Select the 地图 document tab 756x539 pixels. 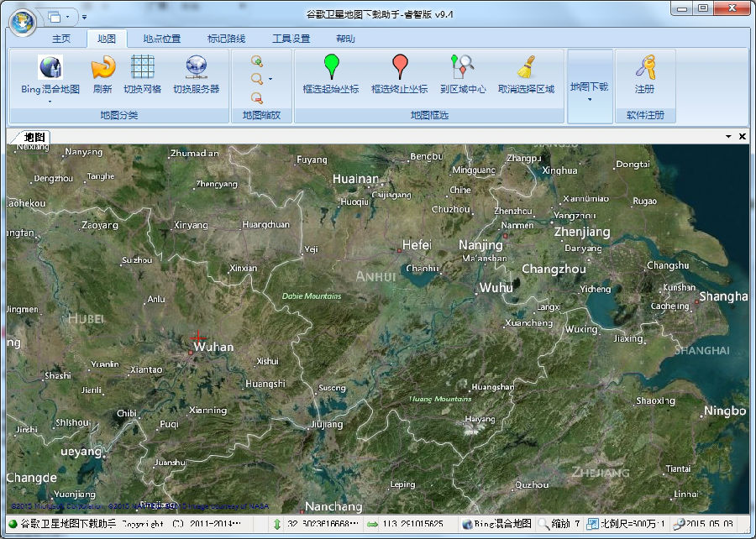tap(34, 137)
